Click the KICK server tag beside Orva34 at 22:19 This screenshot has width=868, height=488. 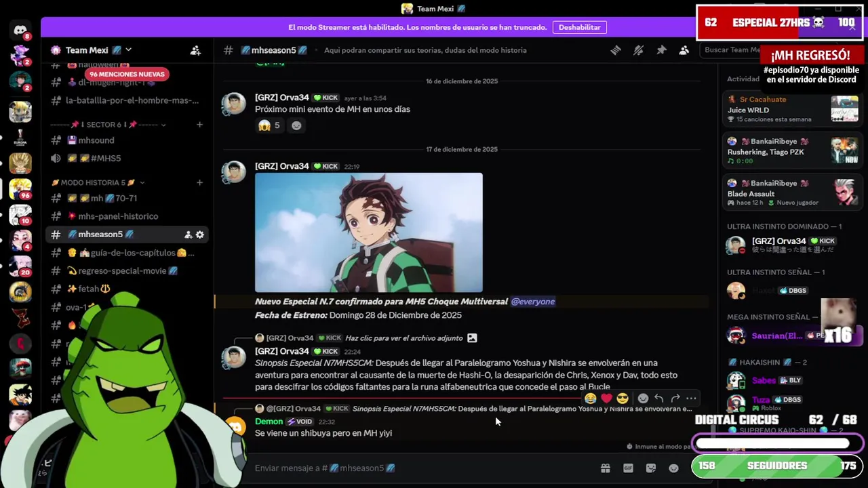tap(326, 166)
